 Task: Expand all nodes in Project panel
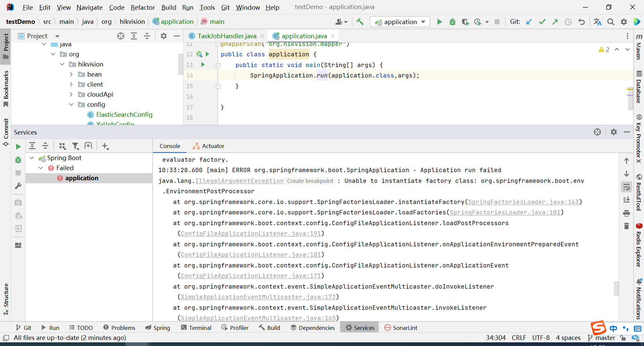134,36
